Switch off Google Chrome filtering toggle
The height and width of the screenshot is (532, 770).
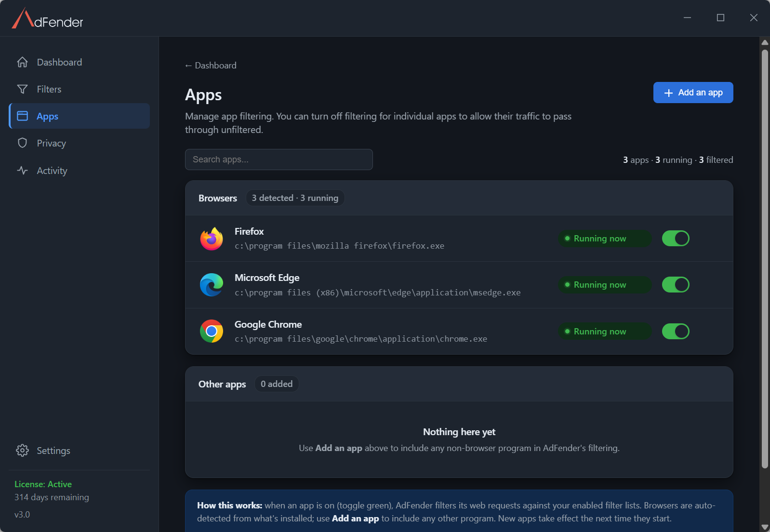point(676,332)
